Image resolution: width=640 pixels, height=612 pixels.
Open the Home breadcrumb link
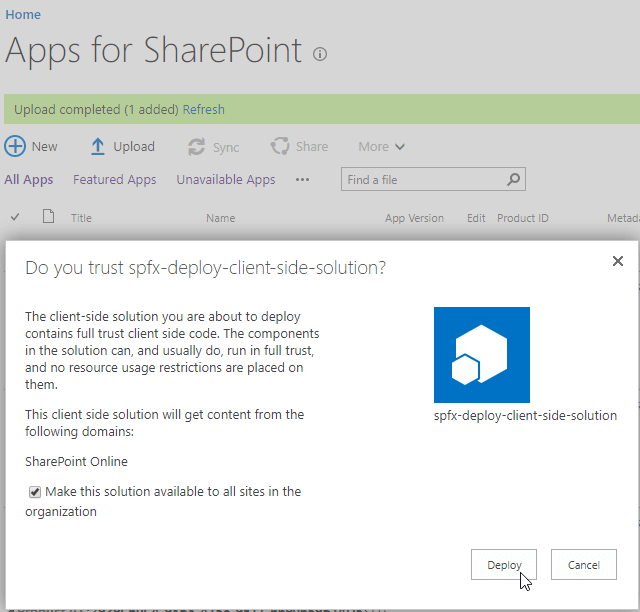coord(23,15)
